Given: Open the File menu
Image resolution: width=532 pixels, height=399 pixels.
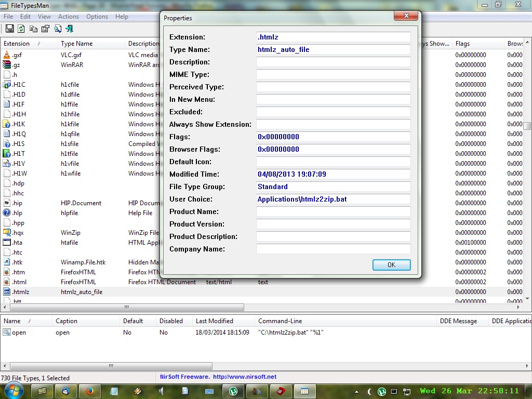Looking at the screenshot, I should pyautogui.click(x=8, y=17).
